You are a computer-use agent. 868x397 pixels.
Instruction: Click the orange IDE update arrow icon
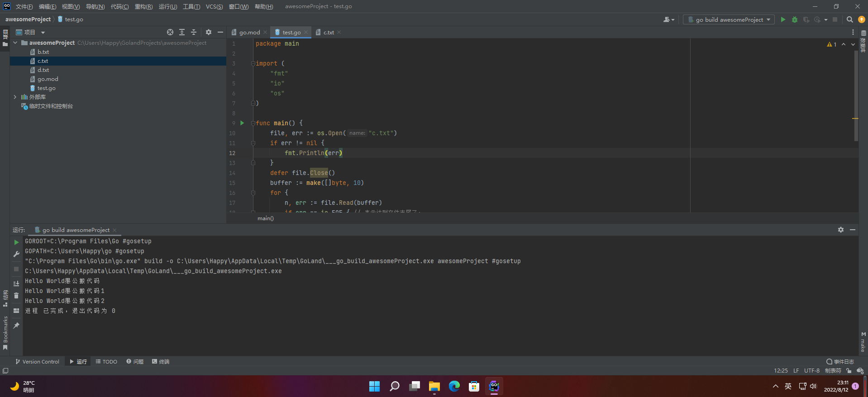862,19
